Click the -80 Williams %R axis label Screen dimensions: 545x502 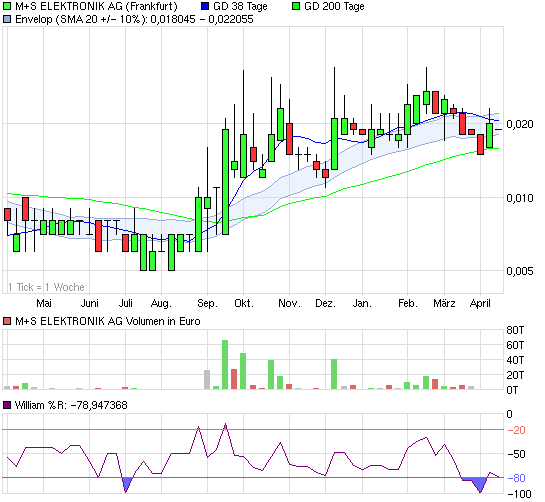(516, 478)
